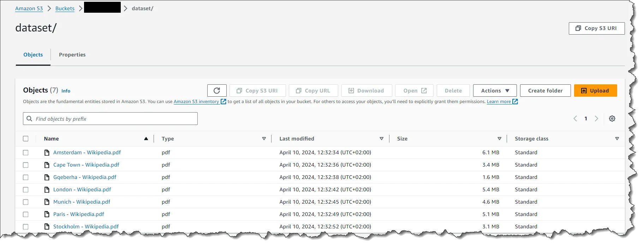Click Copy S3 URI in objects toolbar
The height and width of the screenshot is (246, 644).
tap(257, 91)
